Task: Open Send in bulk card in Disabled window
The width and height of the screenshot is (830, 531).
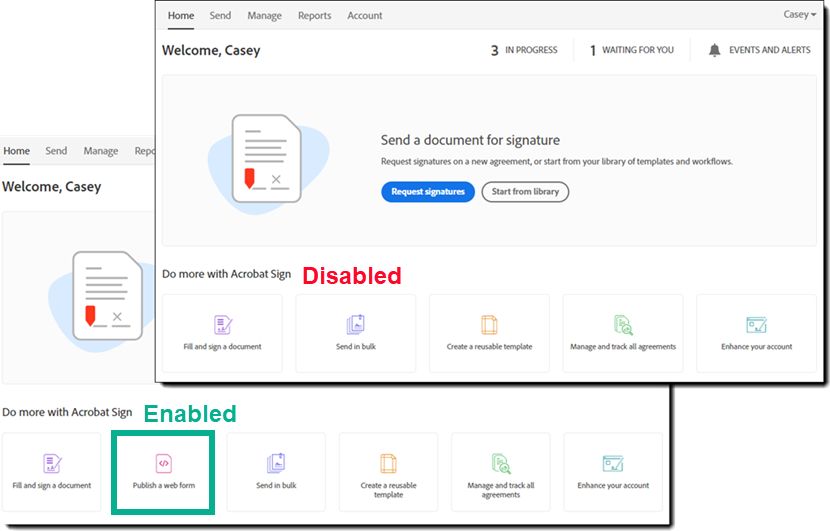Action: (x=356, y=333)
